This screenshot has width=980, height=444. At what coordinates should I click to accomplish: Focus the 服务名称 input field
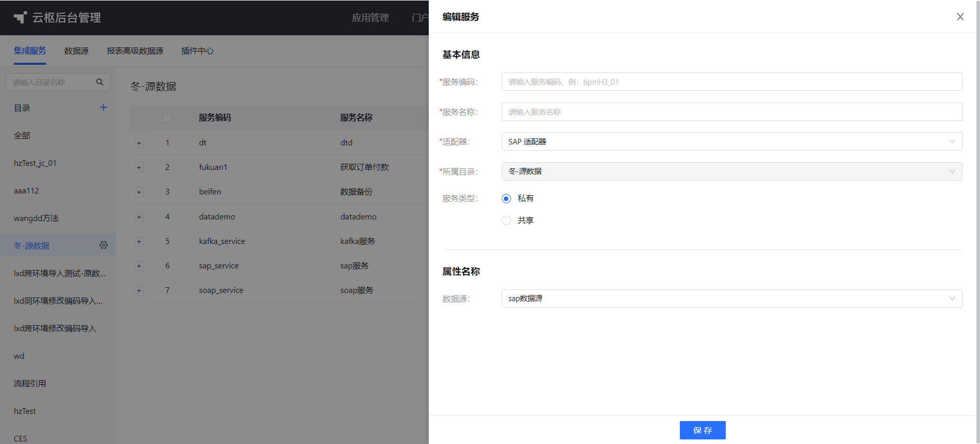(x=732, y=112)
